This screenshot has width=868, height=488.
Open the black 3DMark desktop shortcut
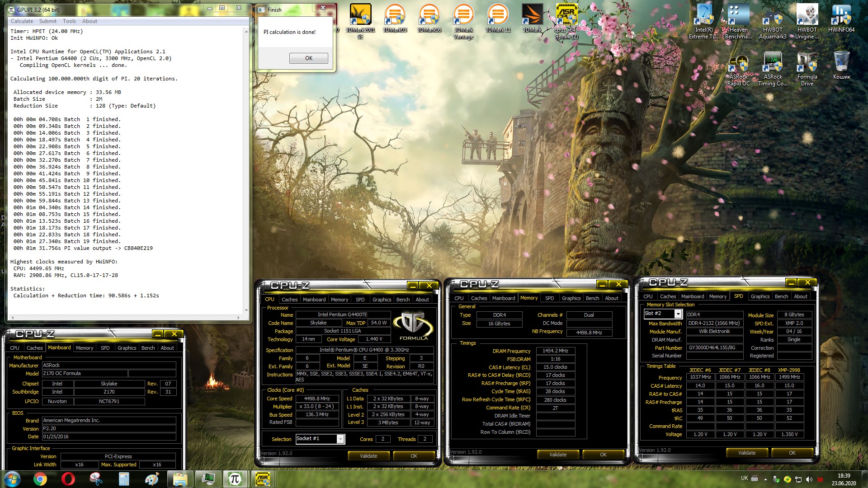[x=532, y=18]
